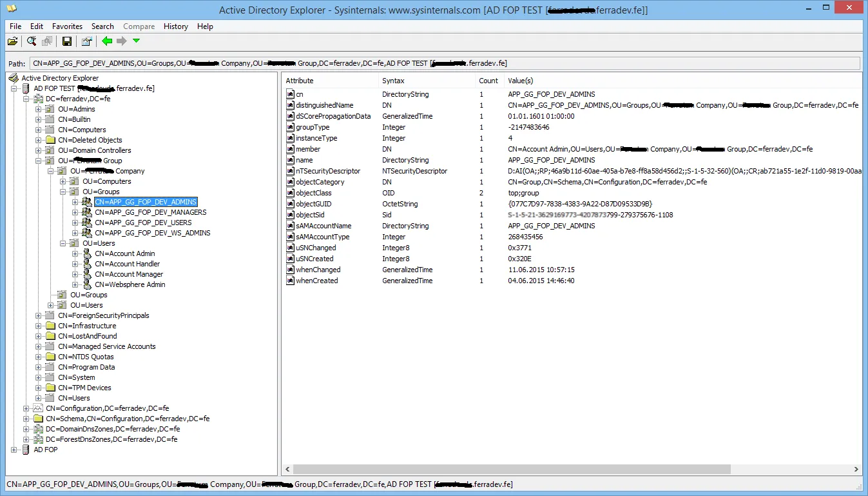Expand the CN=Builtin tree node
The height and width of the screenshot is (496, 868).
[x=39, y=119]
